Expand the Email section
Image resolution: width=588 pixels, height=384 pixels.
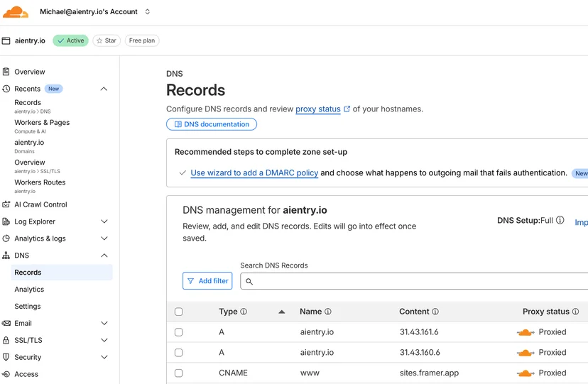pyautogui.click(x=104, y=323)
